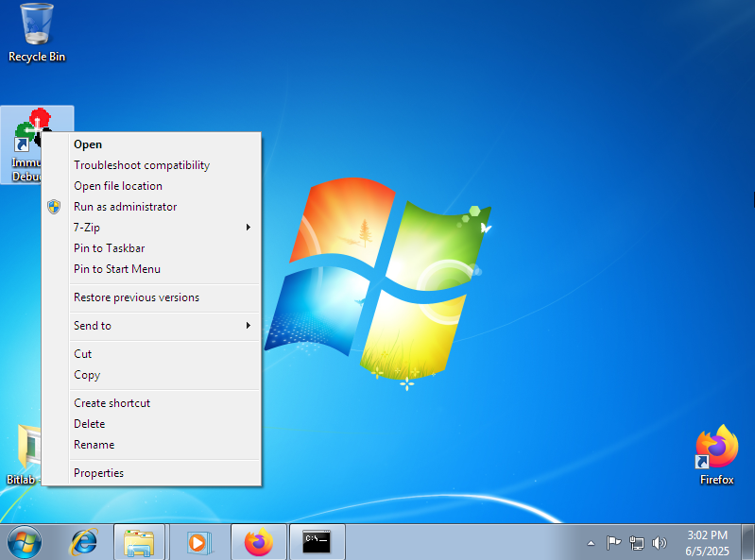Select the Firefox desktop shortcut
This screenshot has width=755, height=560.
coord(716,454)
